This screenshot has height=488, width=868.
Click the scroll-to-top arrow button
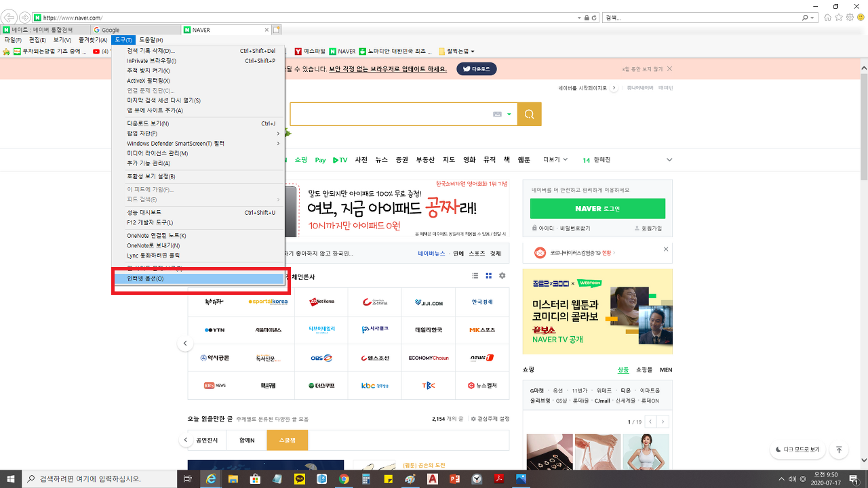[x=839, y=449]
